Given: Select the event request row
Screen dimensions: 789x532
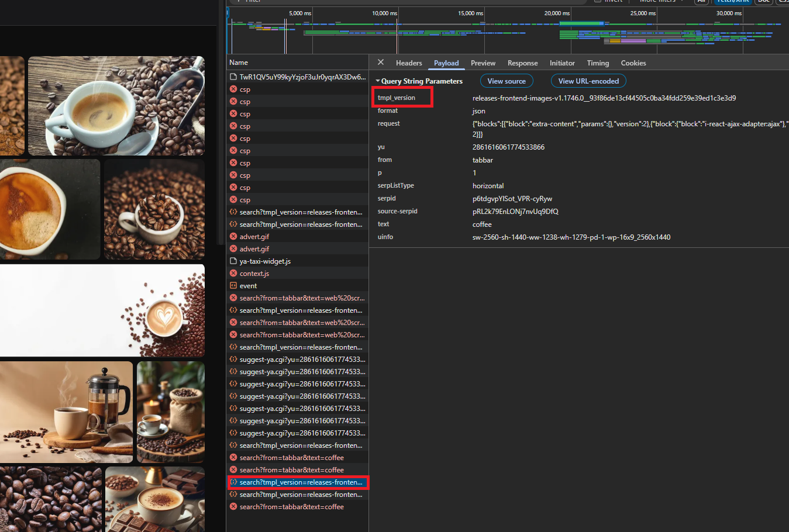Looking at the screenshot, I should (x=298, y=286).
